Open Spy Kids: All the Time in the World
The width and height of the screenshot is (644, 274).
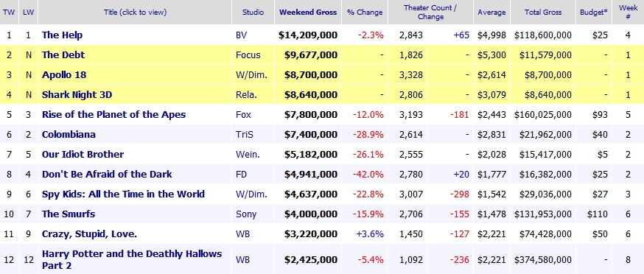tap(123, 194)
